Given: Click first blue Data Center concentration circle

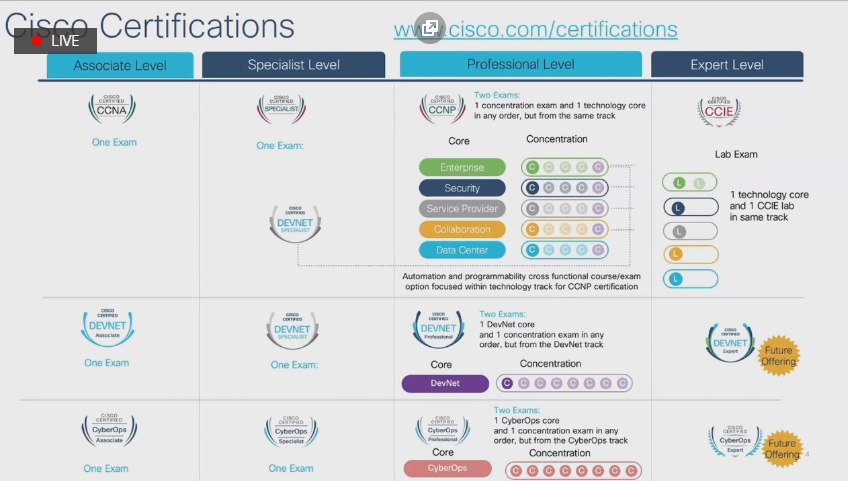Looking at the screenshot, I should pyautogui.click(x=532, y=250).
